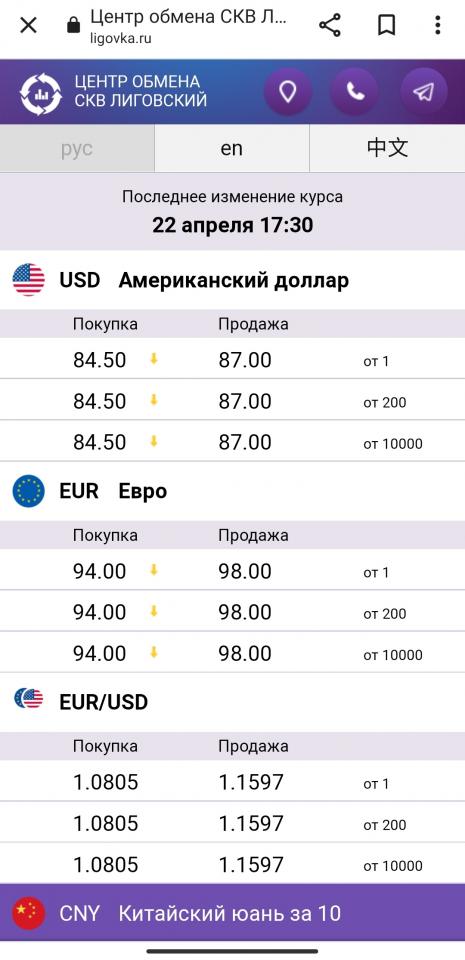Close the browser tab with X icon

pos(28,26)
